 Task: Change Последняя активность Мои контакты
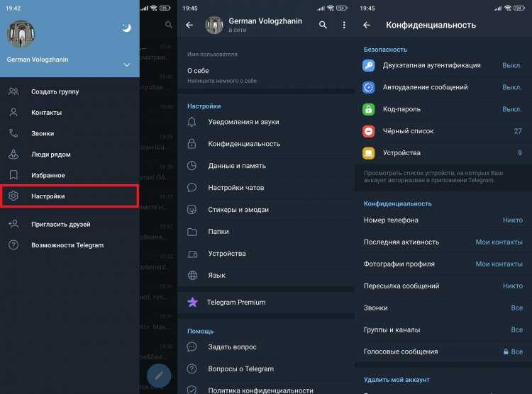click(443, 242)
